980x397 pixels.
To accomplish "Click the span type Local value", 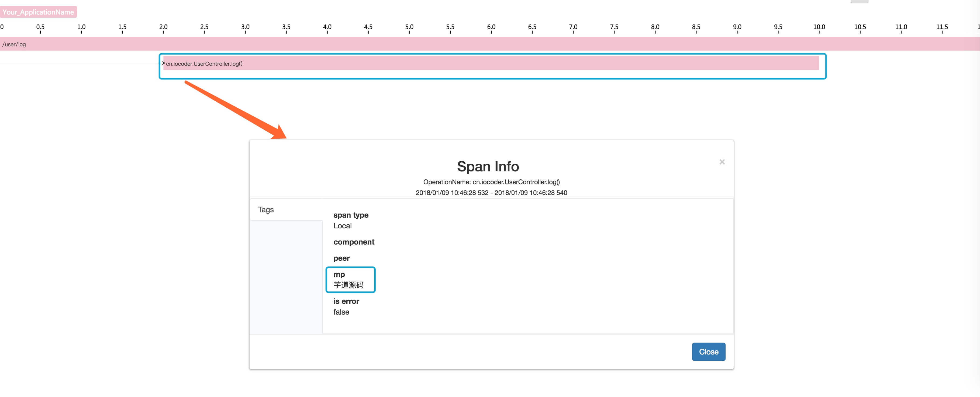I will pos(342,226).
